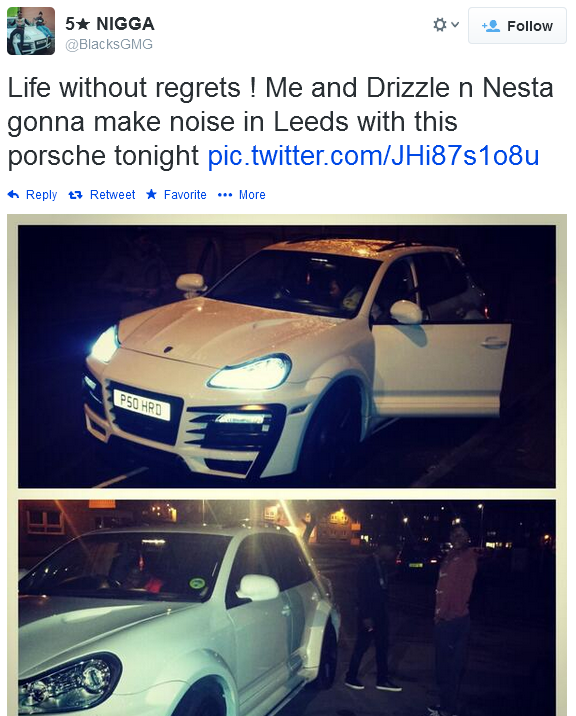576x716 pixels.
Task: Click the Favorite star icon
Action: point(152,195)
